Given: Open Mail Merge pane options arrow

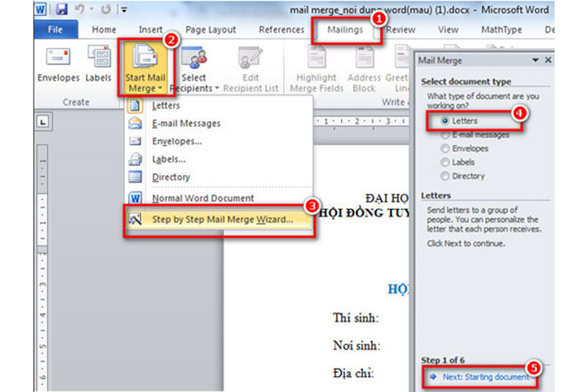Looking at the screenshot, I should click(535, 60).
